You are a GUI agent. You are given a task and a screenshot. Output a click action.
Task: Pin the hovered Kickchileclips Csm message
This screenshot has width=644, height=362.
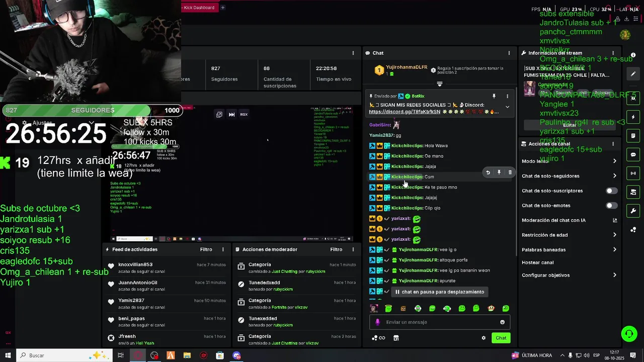coord(499,172)
